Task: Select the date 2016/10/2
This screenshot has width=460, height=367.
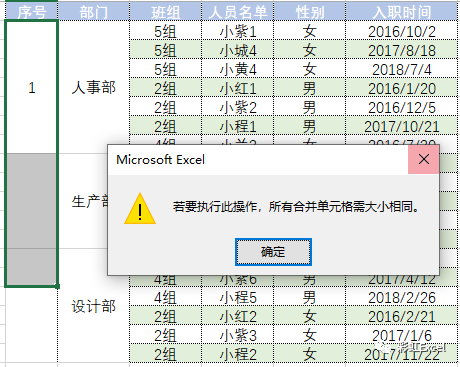Action: tap(402, 31)
